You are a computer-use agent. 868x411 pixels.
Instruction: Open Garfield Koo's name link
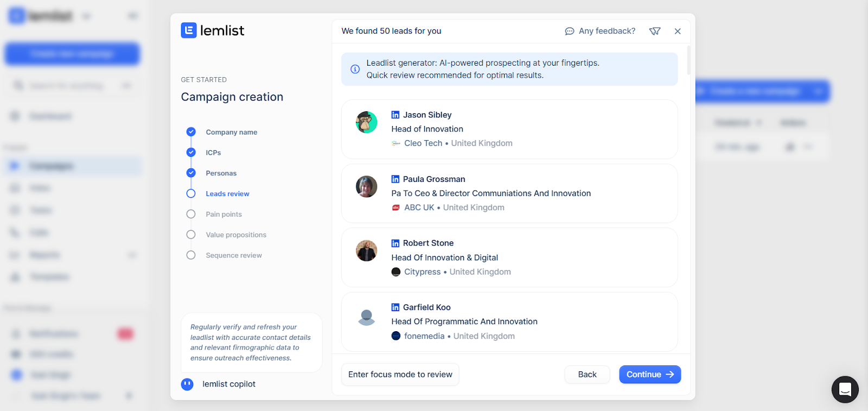426,307
